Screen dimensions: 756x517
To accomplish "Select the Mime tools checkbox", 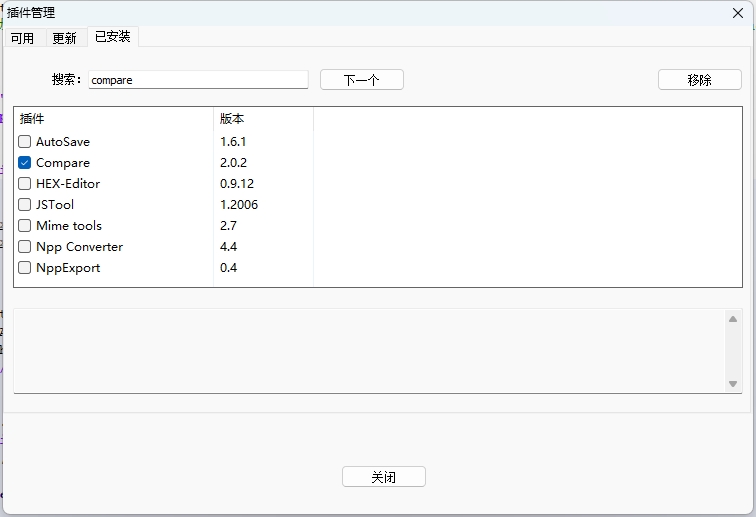I will click(x=25, y=226).
